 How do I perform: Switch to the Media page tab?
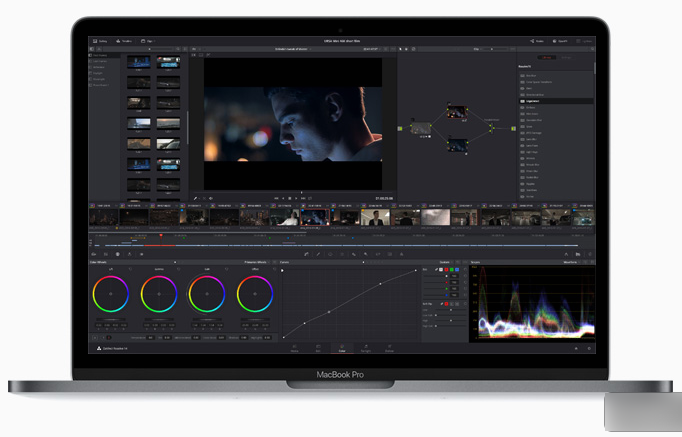(294, 348)
